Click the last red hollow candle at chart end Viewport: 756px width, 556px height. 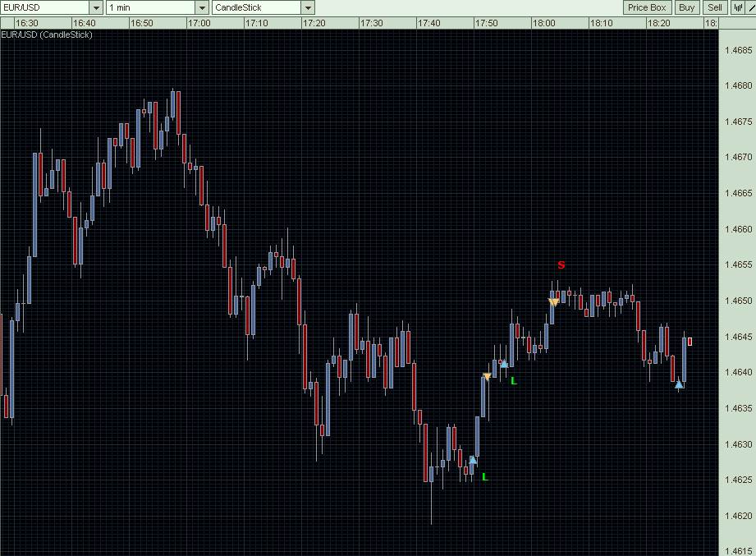click(x=690, y=342)
